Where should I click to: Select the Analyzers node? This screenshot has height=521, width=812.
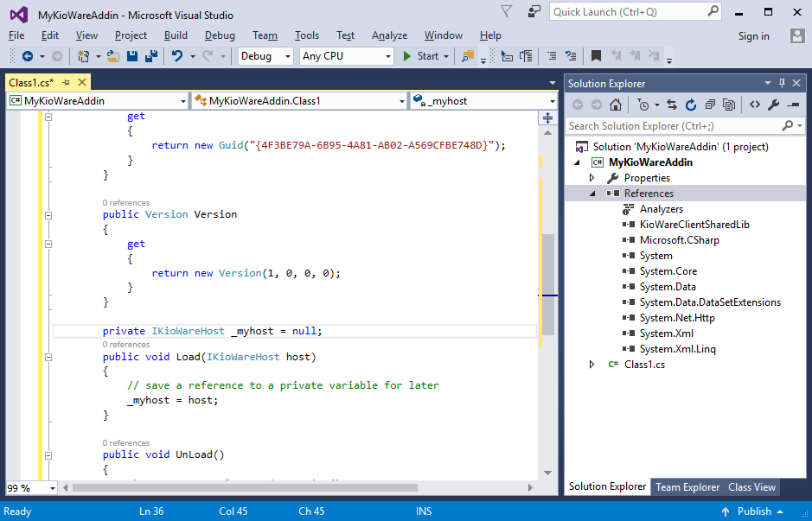[661, 209]
